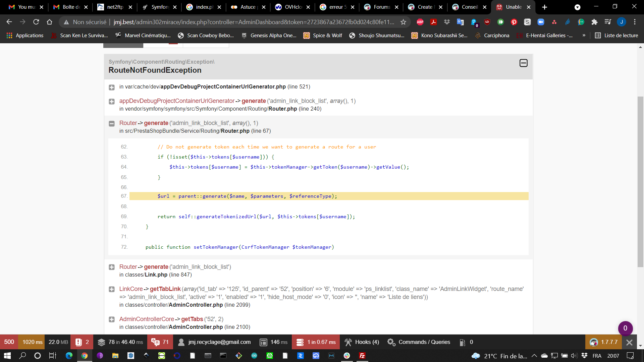This screenshot has width=644, height=362.
Task: Open the database panel 1 in 0.67 ms
Action: coord(316,342)
